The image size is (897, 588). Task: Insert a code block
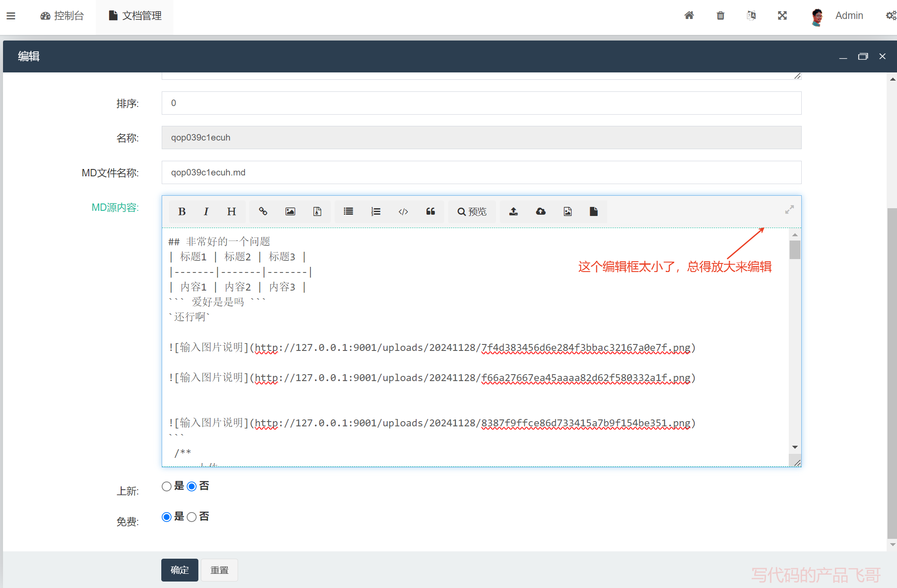[403, 212]
